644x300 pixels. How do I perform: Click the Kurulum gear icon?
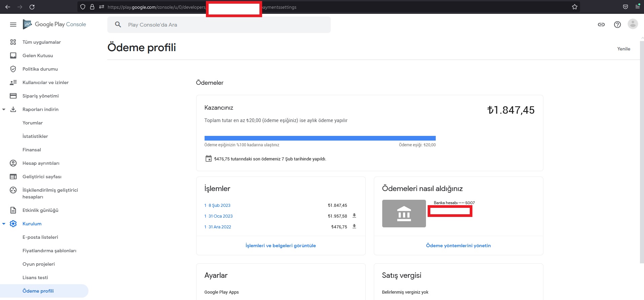13,224
